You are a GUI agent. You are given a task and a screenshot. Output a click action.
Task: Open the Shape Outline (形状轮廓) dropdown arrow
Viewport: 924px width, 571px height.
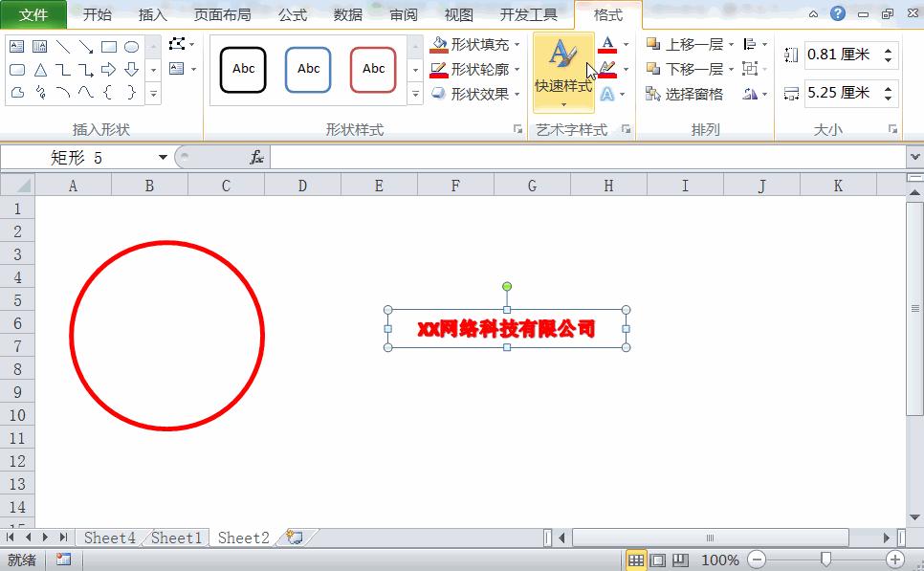517,68
